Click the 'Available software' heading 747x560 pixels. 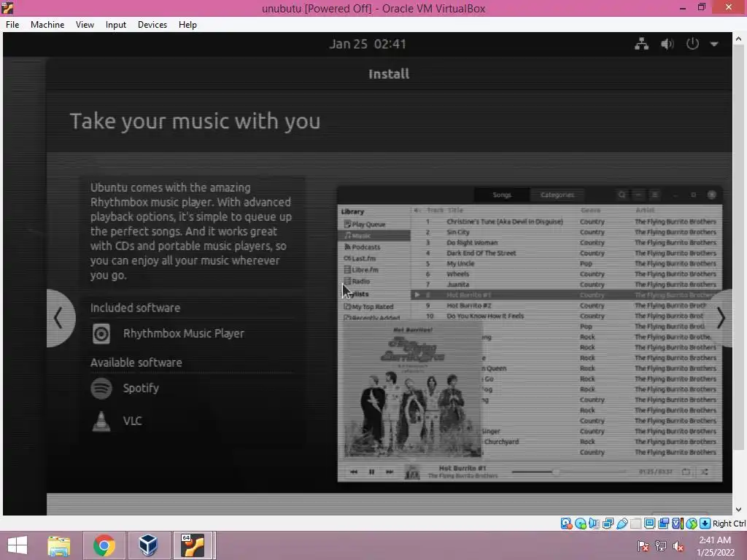(136, 362)
